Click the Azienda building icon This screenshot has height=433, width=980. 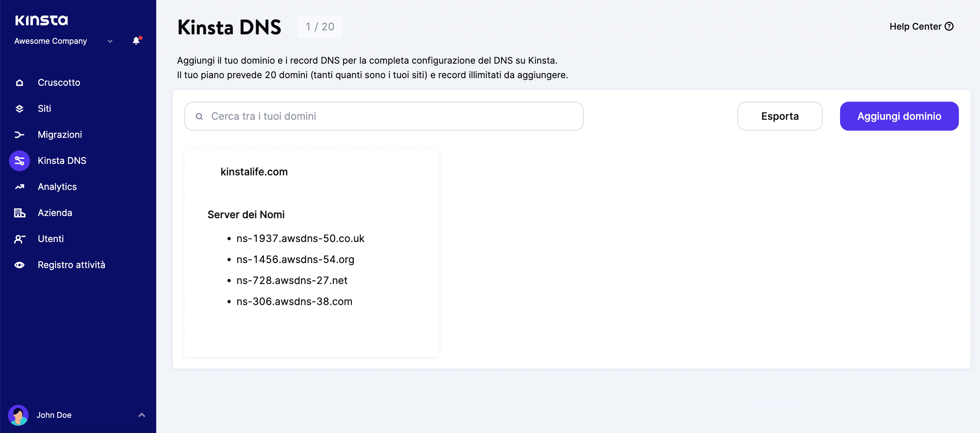click(x=19, y=212)
